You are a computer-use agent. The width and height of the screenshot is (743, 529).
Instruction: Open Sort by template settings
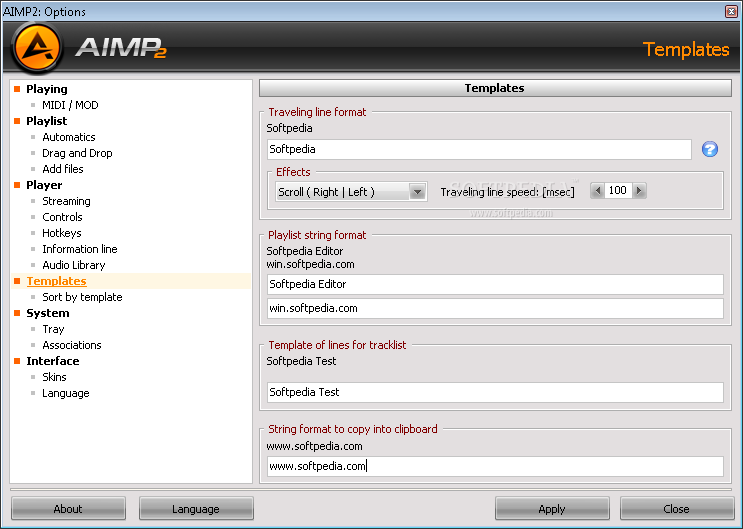[82, 297]
